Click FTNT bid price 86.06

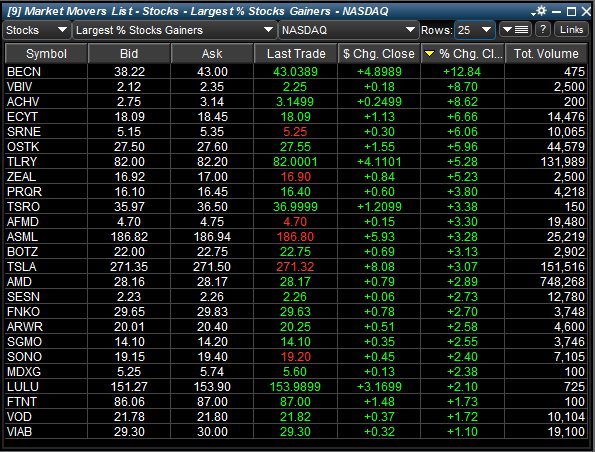(x=129, y=402)
